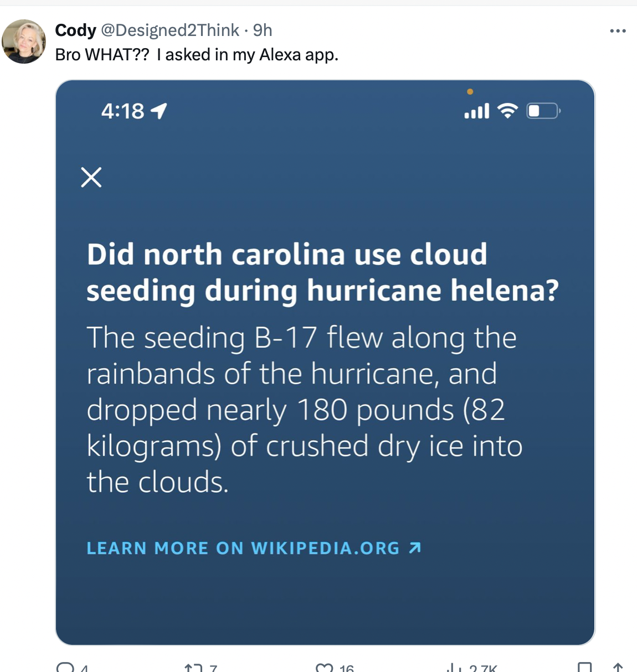Image resolution: width=637 pixels, height=672 pixels.
Task: Share the tweet via the share icon
Action: pos(619,666)
